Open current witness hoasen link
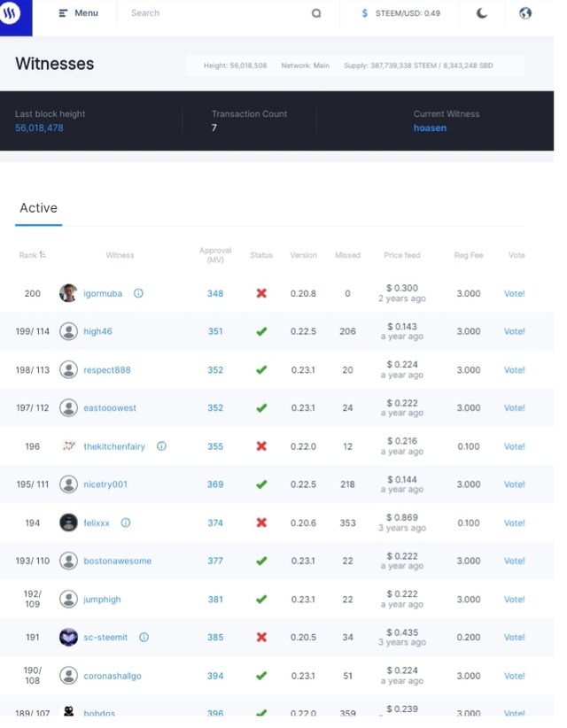 point(430,128)
